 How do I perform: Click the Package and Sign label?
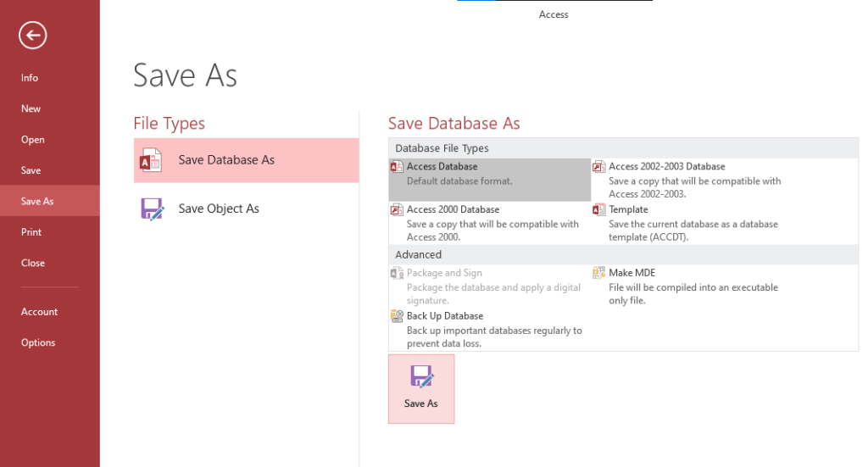[x=444, y=273]
